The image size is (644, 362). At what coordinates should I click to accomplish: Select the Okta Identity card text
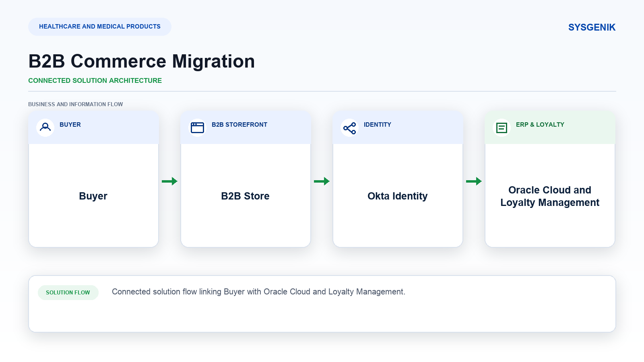[x=398, y=196]
